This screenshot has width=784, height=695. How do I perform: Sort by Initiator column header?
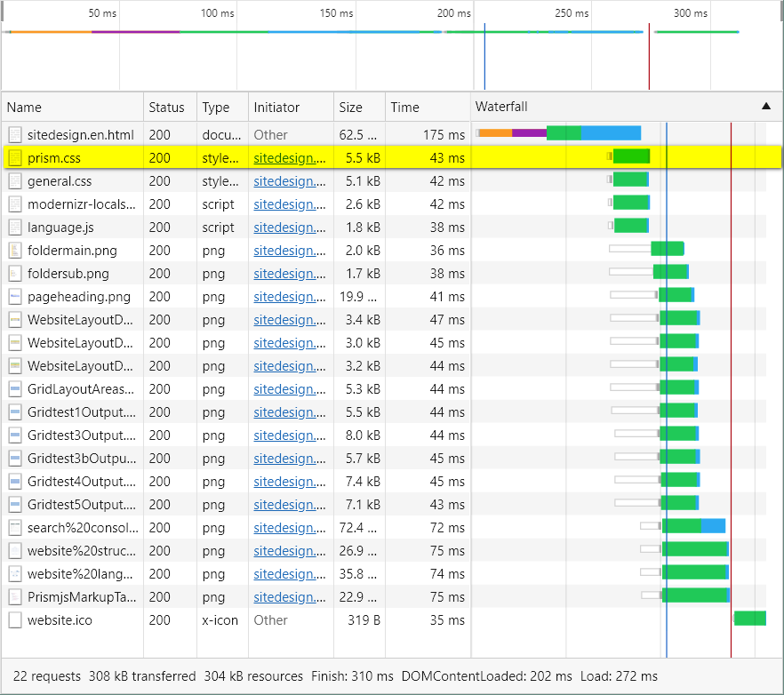[x=291, y=107]
